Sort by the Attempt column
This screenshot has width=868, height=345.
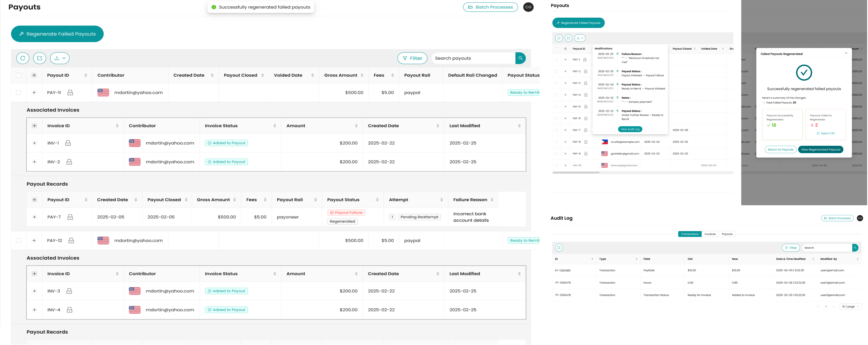[x=442, y=200]
